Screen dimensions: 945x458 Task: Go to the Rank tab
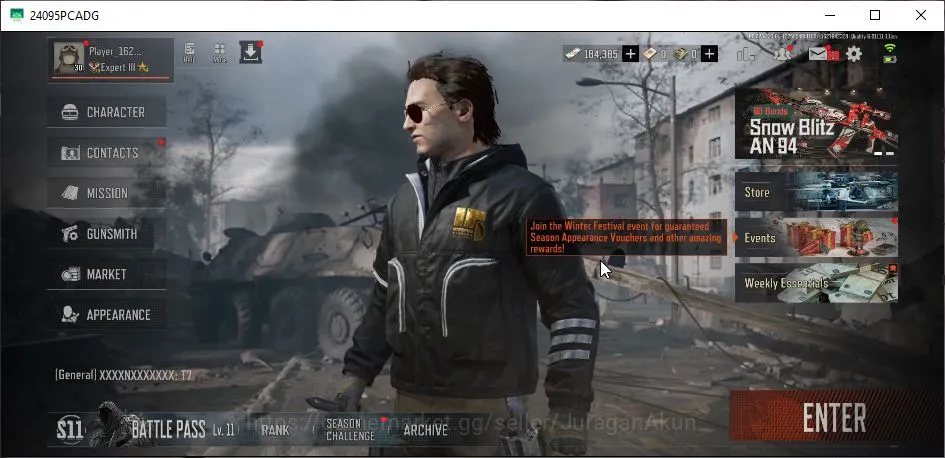tap(275, 430)
